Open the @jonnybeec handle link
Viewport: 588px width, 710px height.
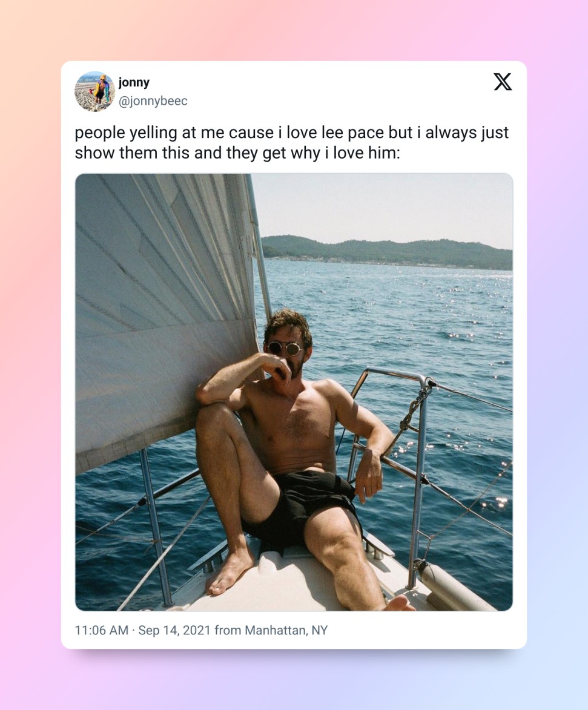click(x=153, y=101)
